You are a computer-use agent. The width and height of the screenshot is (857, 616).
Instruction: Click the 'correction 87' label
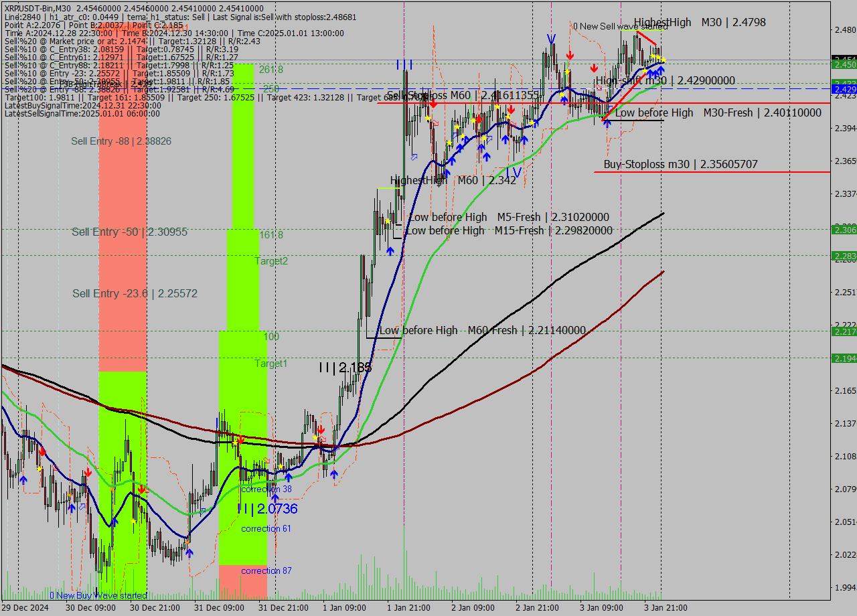coord(266,571)
